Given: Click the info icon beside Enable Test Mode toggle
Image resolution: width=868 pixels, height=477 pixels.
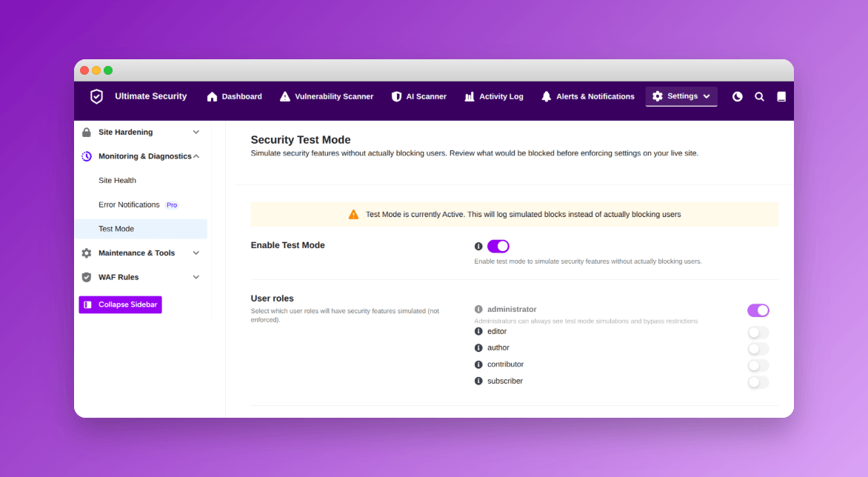Looking at the screenshot, I should [x=478, y=246].
